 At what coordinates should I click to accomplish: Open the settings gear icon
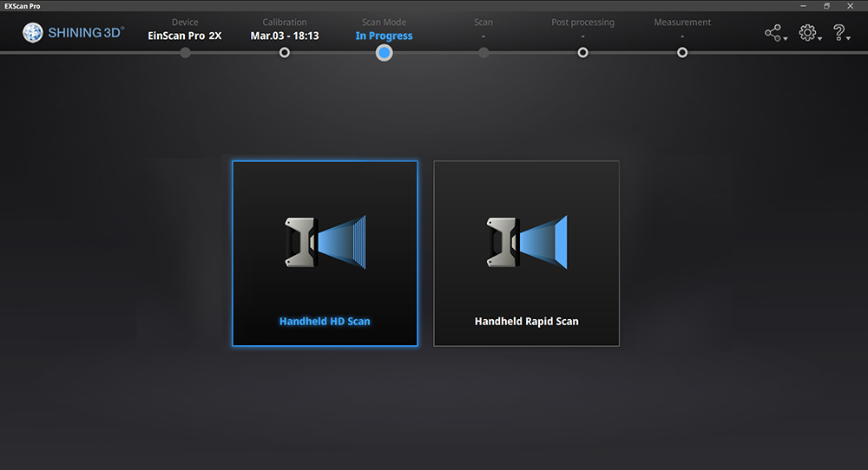point(807,33)
